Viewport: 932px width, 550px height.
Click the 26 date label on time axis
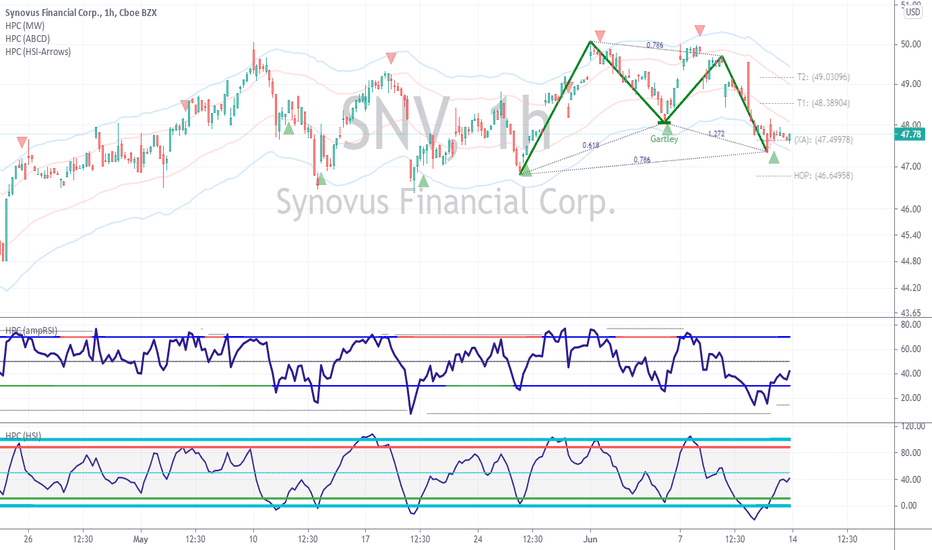pos(29,540)
